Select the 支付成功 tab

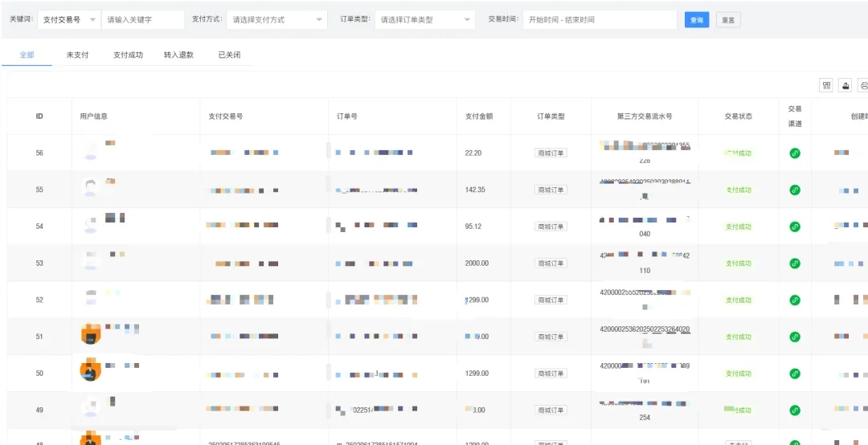128,55
